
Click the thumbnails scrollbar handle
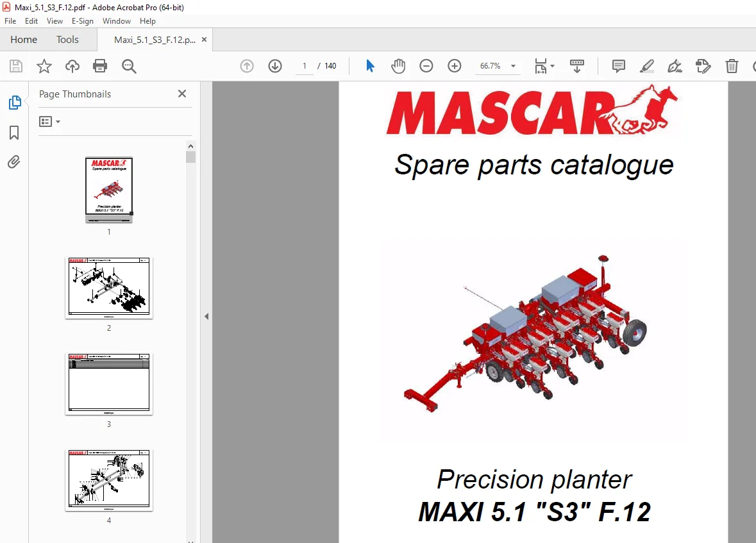[x=191, y=157]
